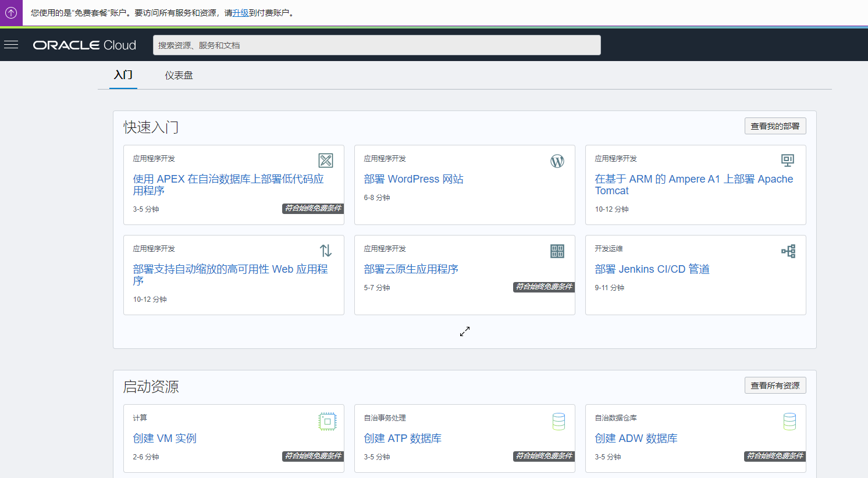
Task: Click the 开发运维 category label
Action: tap(609, 249)
